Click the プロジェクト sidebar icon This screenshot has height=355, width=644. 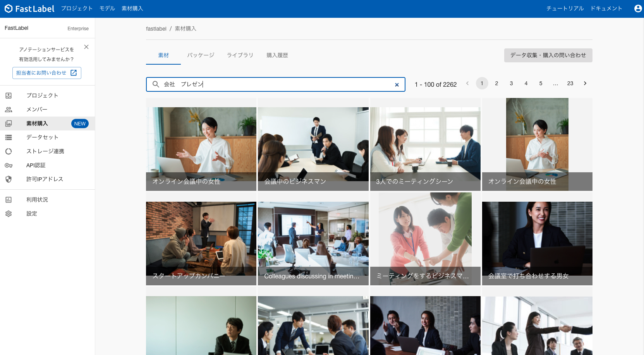[9, 96]
